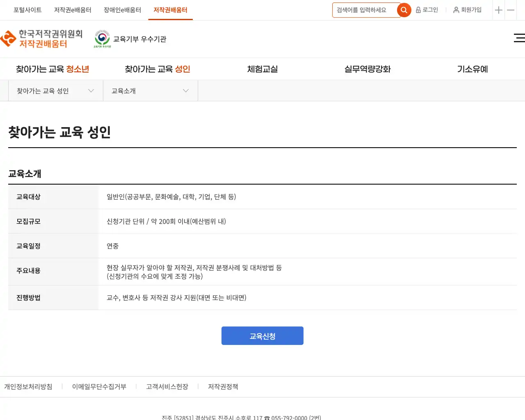Viewport: 525px width, 420px height.
Task: Open the hamburger menu icon
Action: tap(519, 38)
